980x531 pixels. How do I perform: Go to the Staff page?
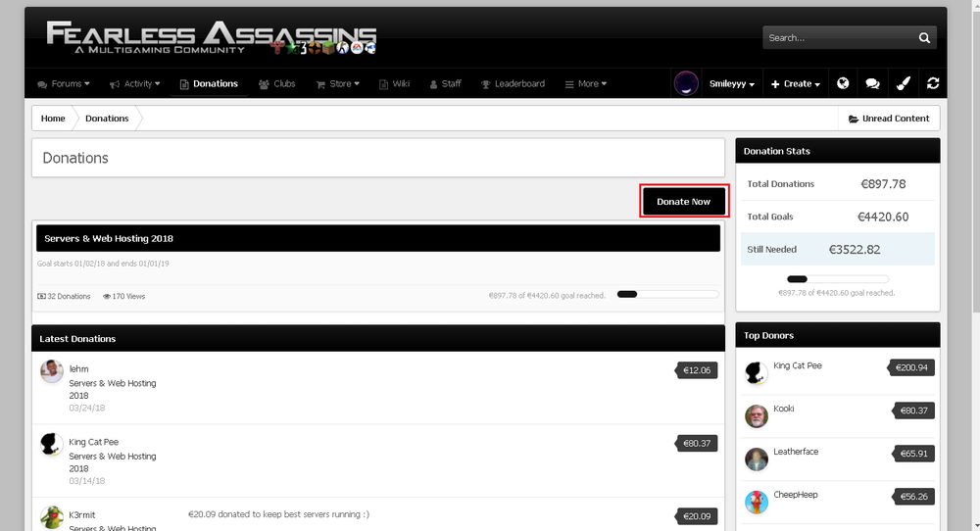pyautogui.click(x=445, y=83)
